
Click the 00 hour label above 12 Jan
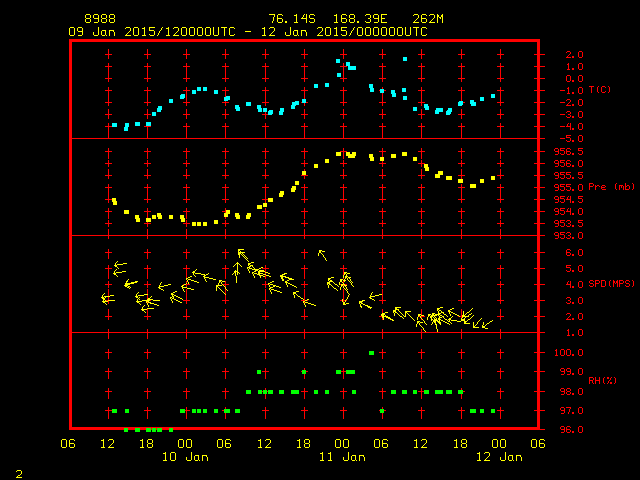click(x=499, y=444)
